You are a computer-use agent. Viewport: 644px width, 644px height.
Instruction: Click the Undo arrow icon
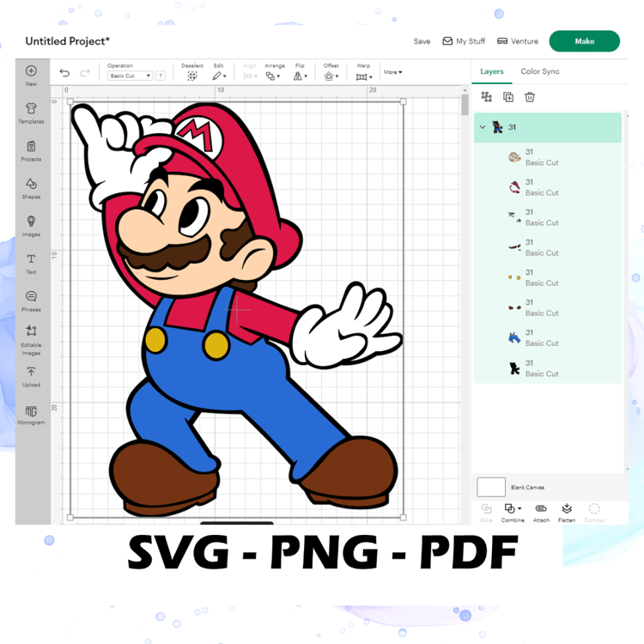(64, 73)
